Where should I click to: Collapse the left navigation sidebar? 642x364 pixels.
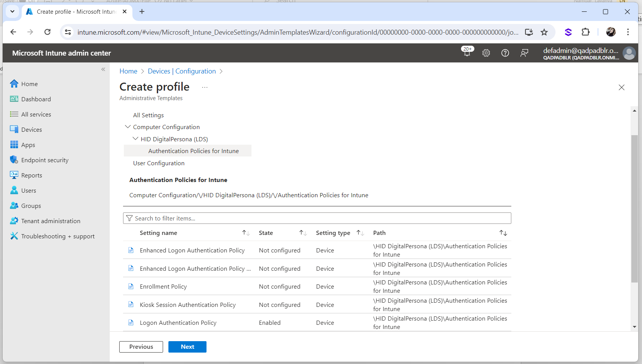tap(103, 69)
